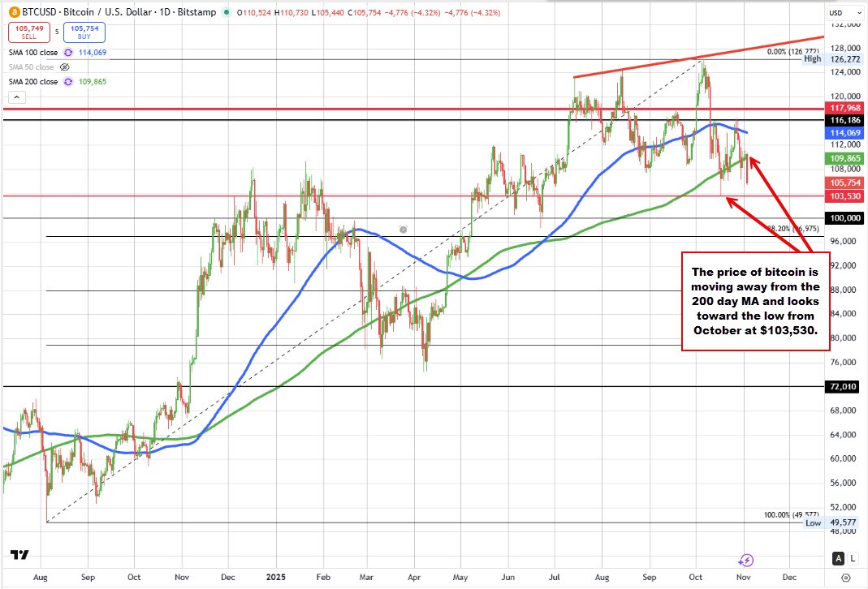868x589 pixels.
Task: Show the hidden SMA 50 indicator
Action: [x=66, y=67]
